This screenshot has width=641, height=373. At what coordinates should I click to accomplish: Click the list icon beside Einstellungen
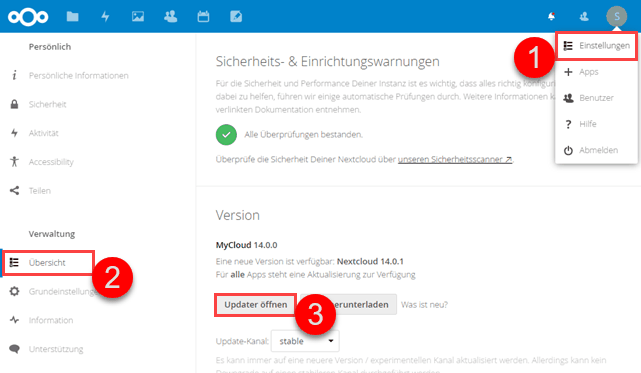568,46
